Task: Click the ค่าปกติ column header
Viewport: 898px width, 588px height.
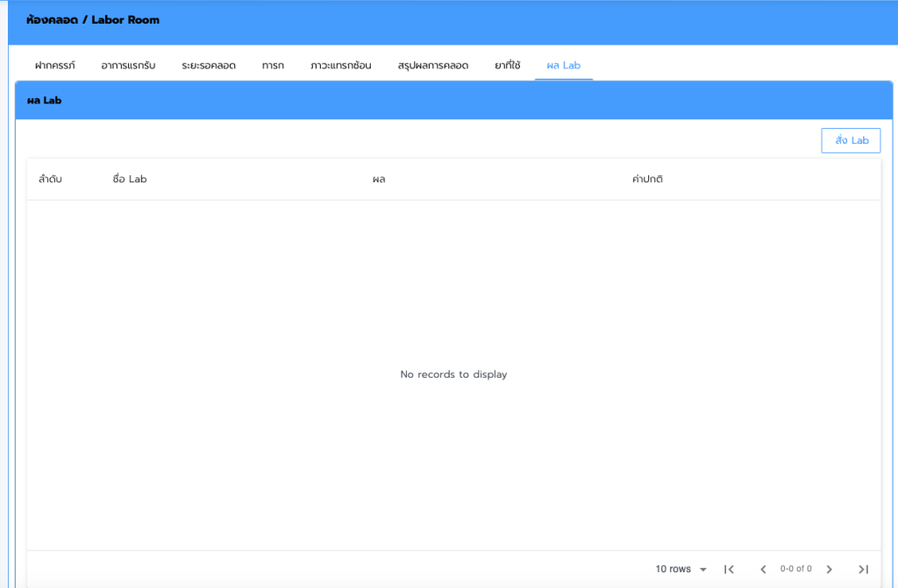Action: [647, 180]
